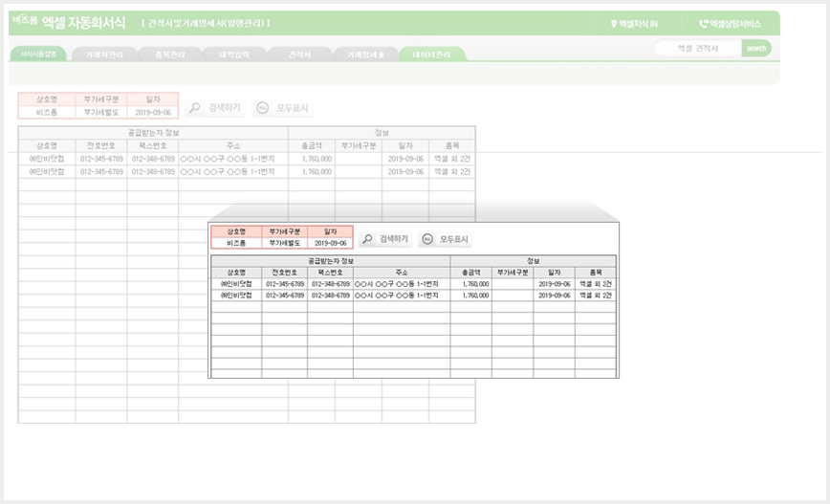The height and width of the screenshot is (504, 830).
Task: Click 팩스번호 column header on background sheet
Action: [x=153, y=145]
